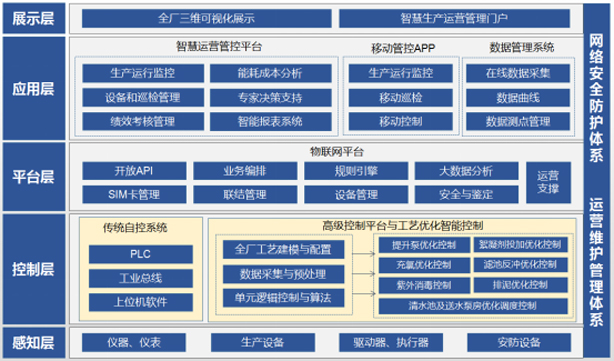Click the 平台层 layer label
Screen dimensions: 614x361
34,177
